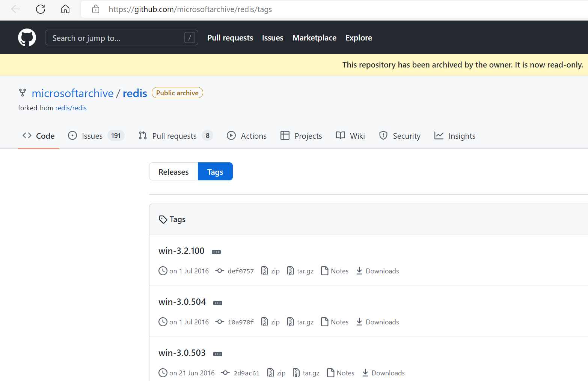Click the 'Public archive' badge
Screen dimensions: 588x381
coord(177,93)
